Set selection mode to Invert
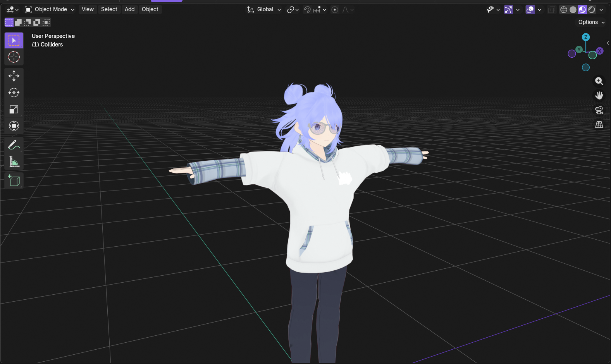 tap(37, 22)
